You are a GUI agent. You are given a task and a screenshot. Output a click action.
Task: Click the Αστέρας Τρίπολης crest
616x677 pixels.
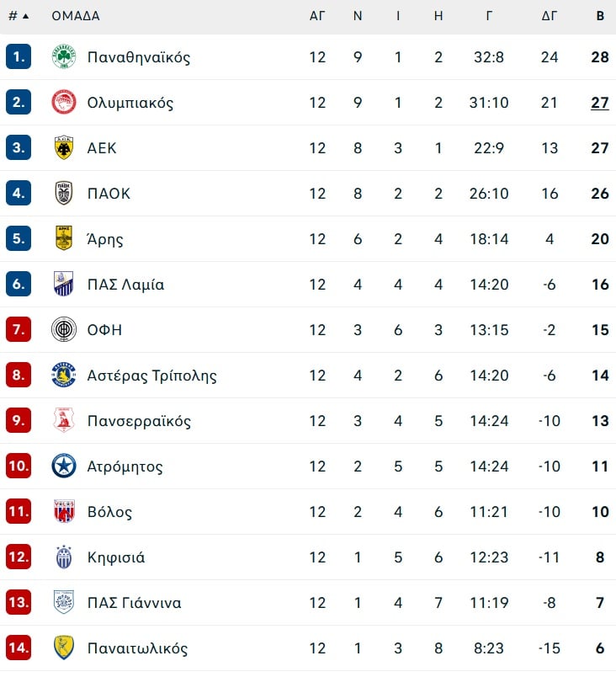[x=64, y=375]
